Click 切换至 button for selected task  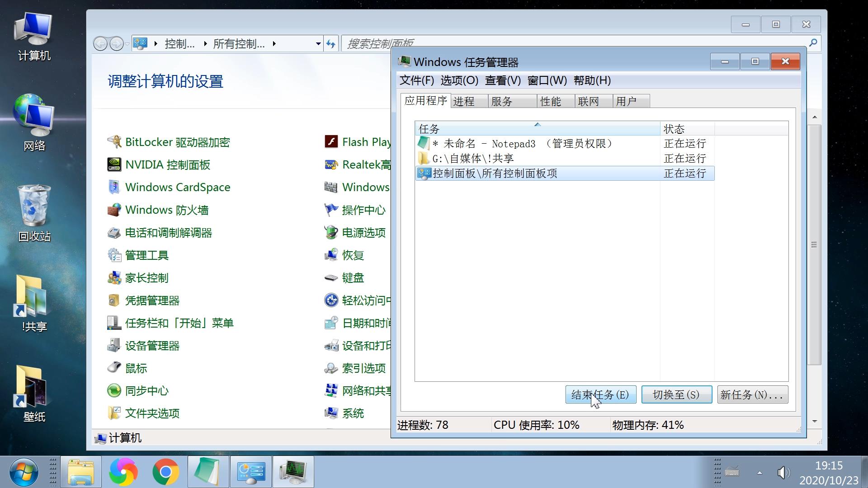pyautogui.click(x=677, y=394)
